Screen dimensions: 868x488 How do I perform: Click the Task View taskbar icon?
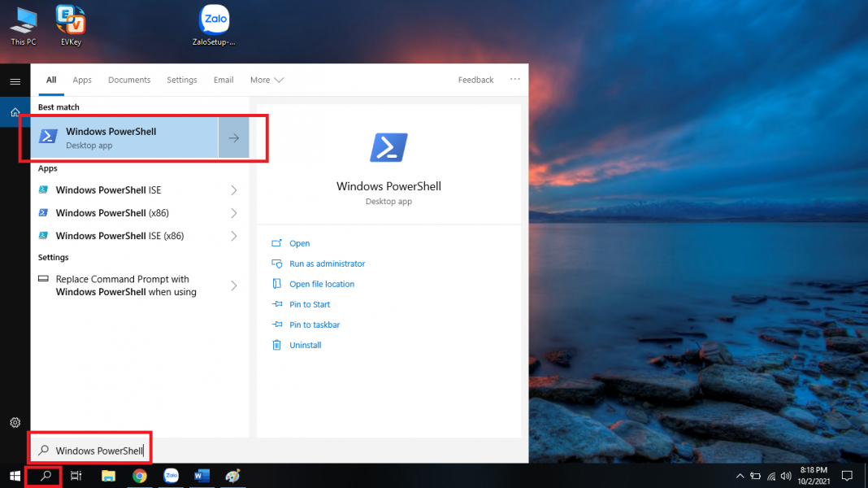pyautogui.click(x=76, y=476)
